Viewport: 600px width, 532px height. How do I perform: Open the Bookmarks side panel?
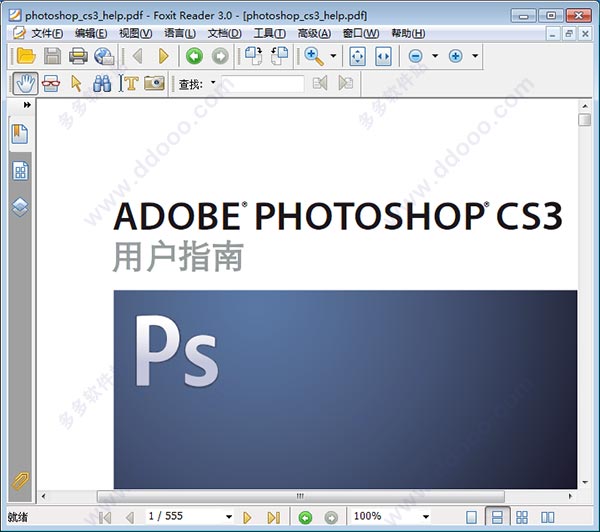[x=20, y=134]
